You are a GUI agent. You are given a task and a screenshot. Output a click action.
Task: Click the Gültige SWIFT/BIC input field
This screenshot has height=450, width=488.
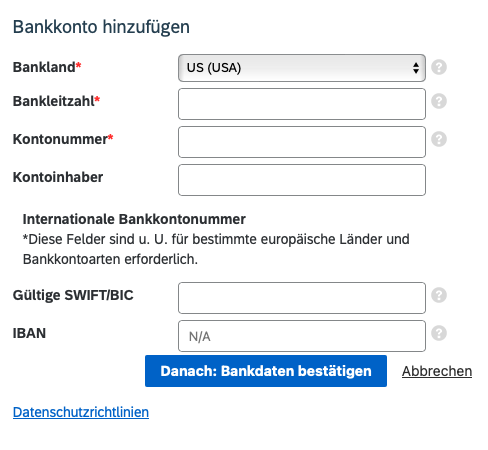[302, 298]
